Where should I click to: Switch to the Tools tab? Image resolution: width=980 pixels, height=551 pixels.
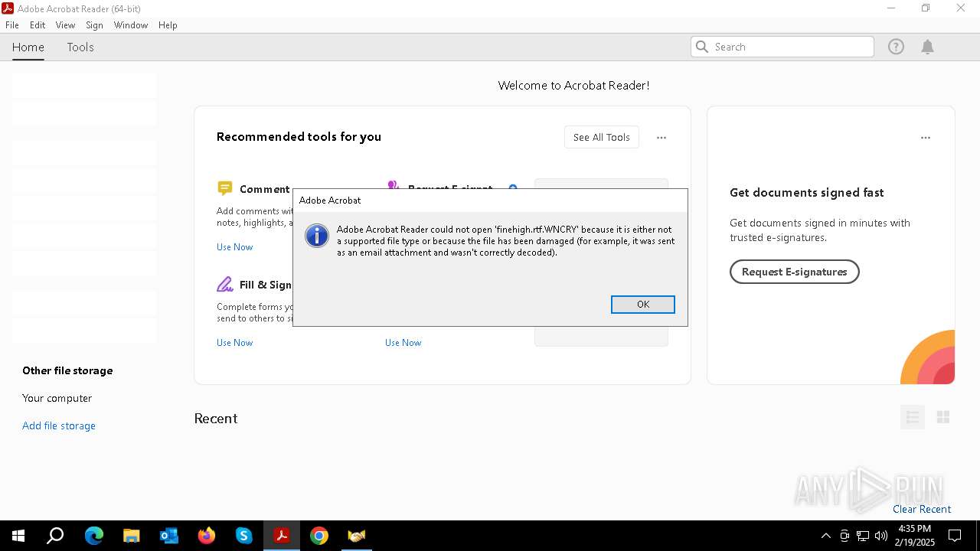point(80,47)
